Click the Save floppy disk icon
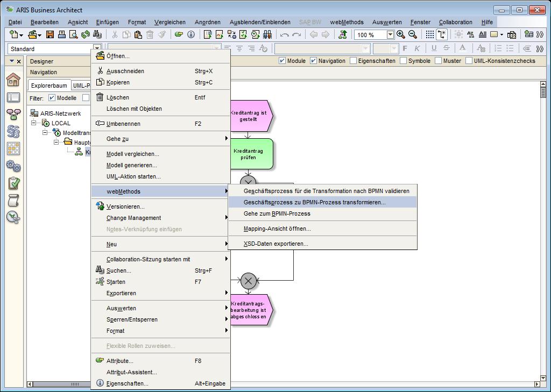This screenshot has height=392, width=551. click(50, 35)
